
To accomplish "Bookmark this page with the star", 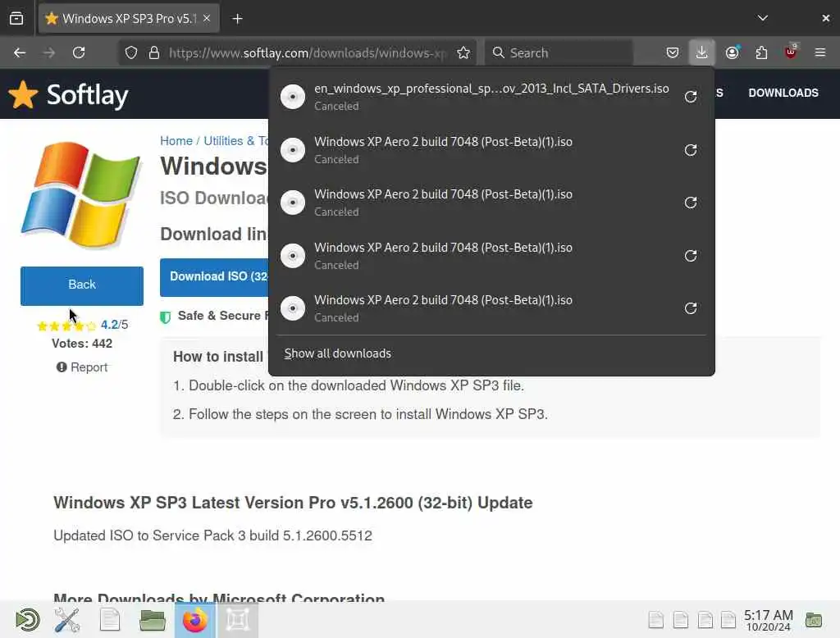I will click(x=463, y=52).
